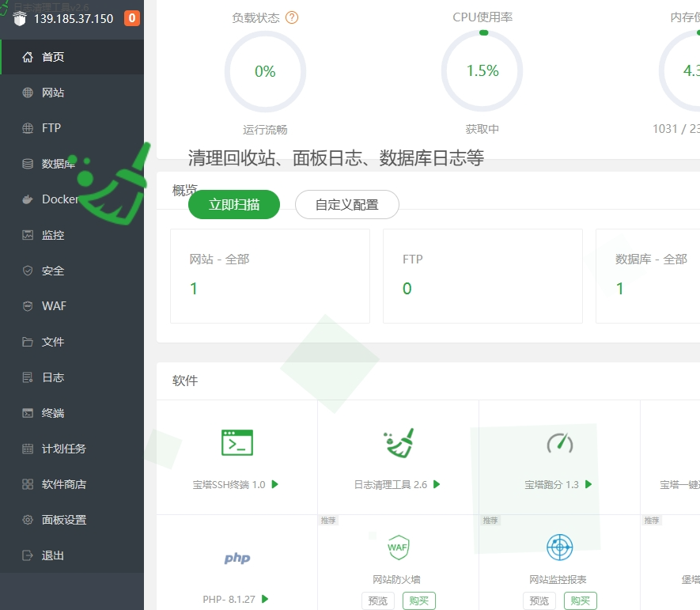Click the log icon beside 日志
Image resolution: width=700 pixels, height=610 pixels.
pos(28,377)
